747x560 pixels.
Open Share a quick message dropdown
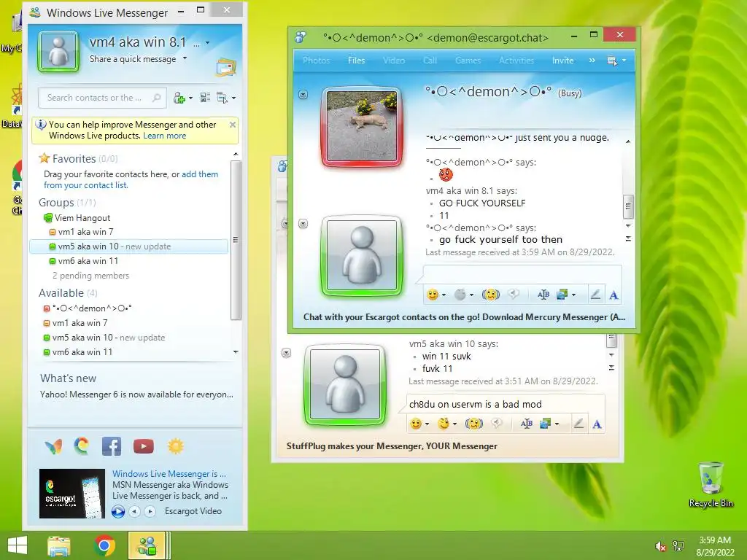tap(185, 58)
